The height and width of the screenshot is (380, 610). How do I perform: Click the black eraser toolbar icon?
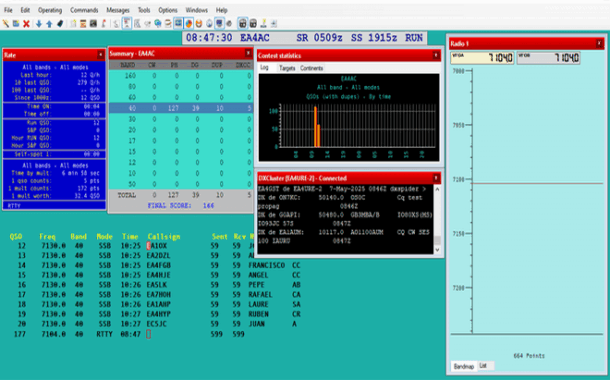pos(60,24)
